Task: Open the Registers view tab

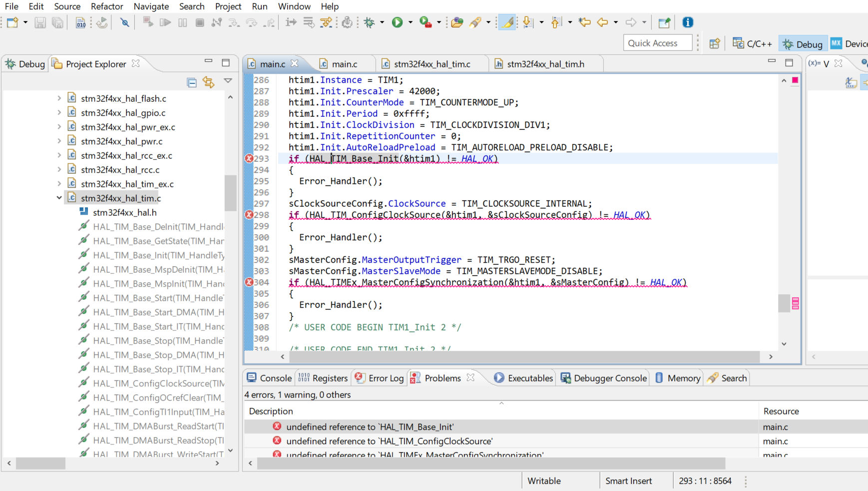Action: point(323,378)
